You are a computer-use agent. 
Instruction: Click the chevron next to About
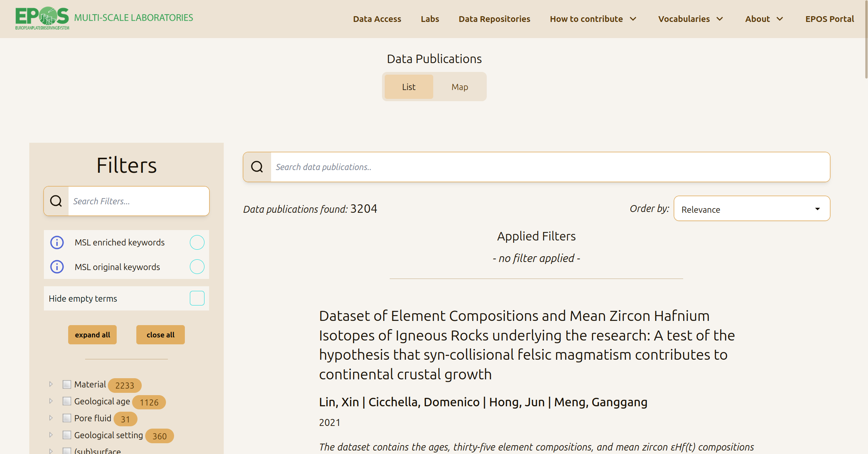(x=780, y=19)
